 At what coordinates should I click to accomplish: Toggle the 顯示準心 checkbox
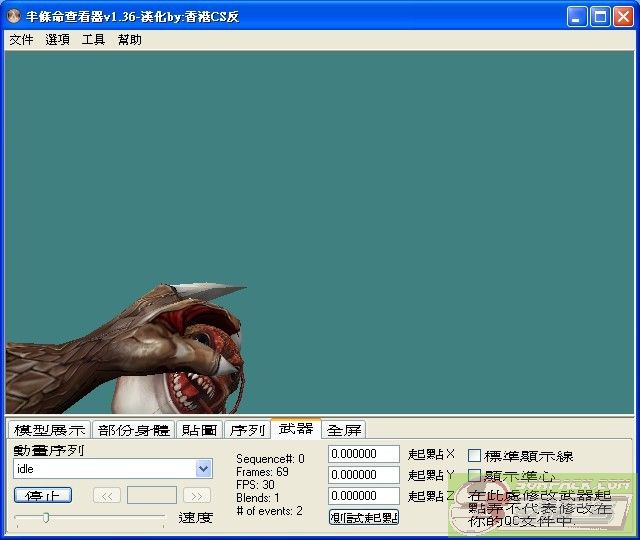point(475,476)
